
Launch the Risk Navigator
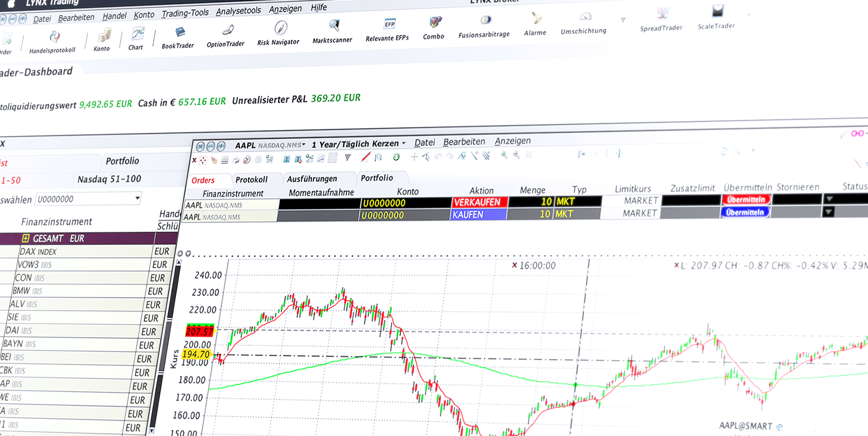tap(279, 34)
